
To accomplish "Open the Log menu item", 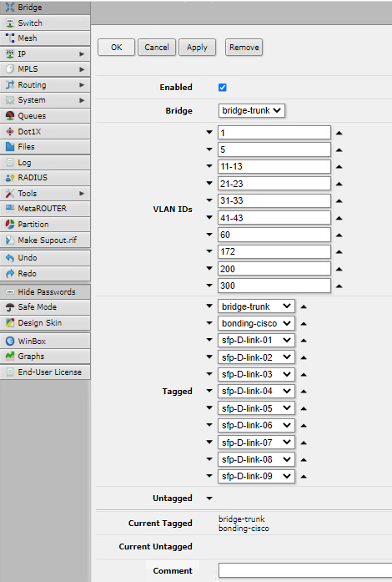I will 45,163.
